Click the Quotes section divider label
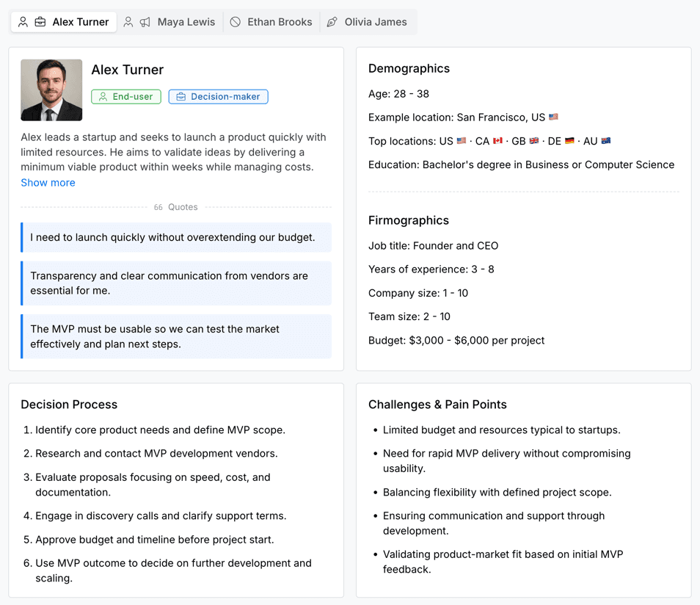700x605 pixels. (x=176, y=207)
